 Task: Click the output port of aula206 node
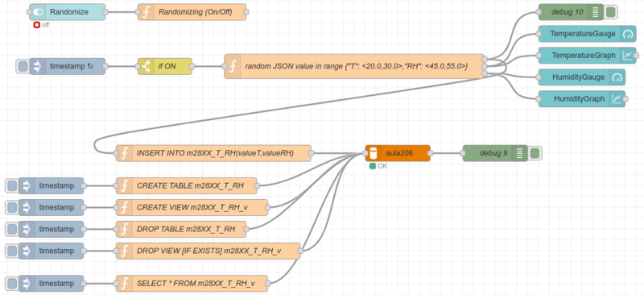(x=430, y=153)
